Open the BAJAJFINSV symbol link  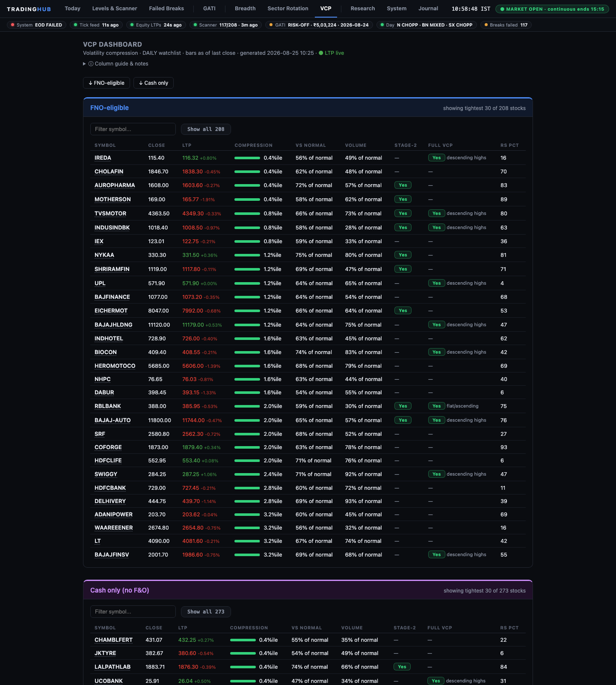pyautogui.click(x=112, y=555)
